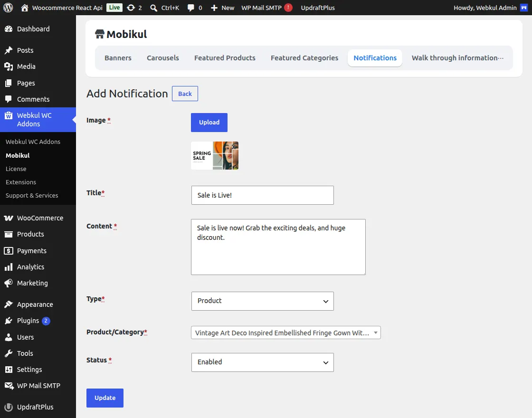Image resolution: width=532 pixels, height=418 pixels.
Task: Open the Mobikul submenu link
Action: tap(18, 155)
